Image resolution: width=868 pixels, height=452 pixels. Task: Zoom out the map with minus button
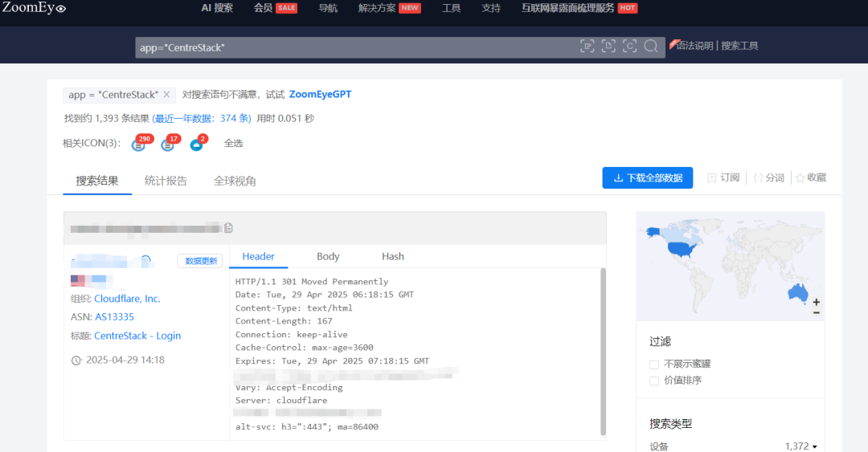point(816,312)
